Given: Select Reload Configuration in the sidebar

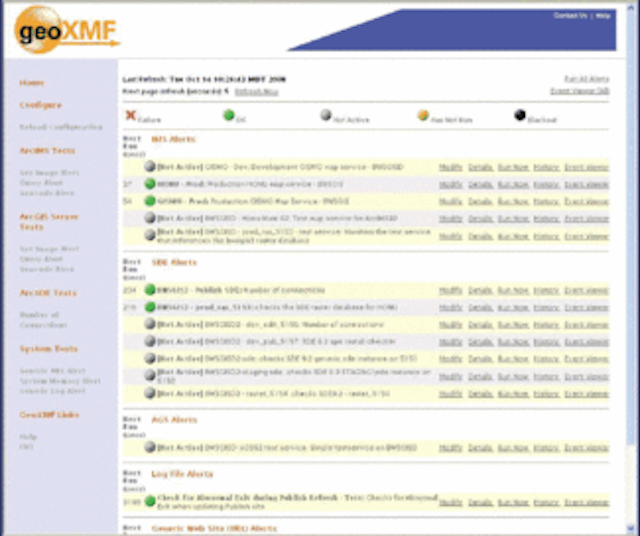Looking at the screenshot, I should coord(61,127).
